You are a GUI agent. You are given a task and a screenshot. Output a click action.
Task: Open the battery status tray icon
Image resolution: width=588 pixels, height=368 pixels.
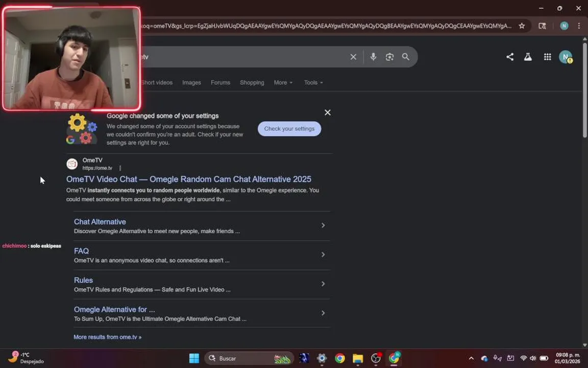pos(544,358)
